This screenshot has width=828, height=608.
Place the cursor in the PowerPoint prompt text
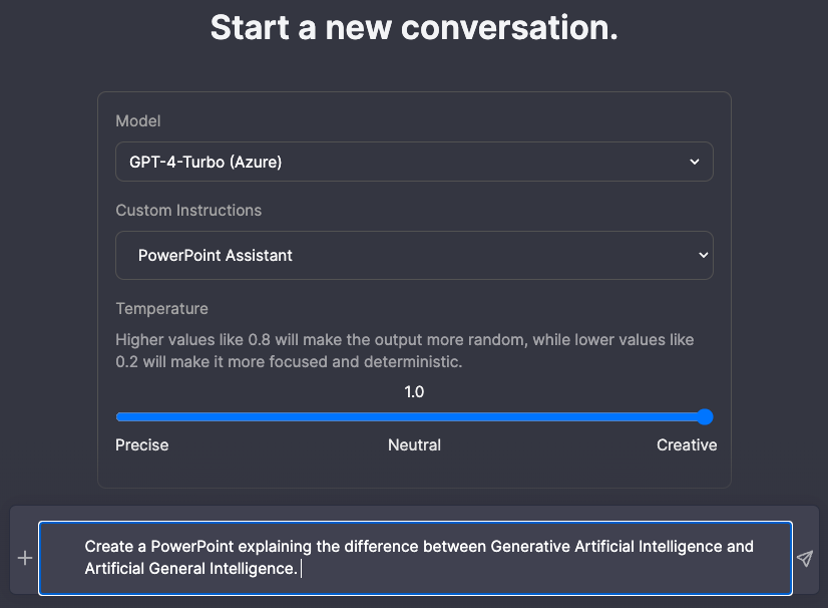pos(414,558)
